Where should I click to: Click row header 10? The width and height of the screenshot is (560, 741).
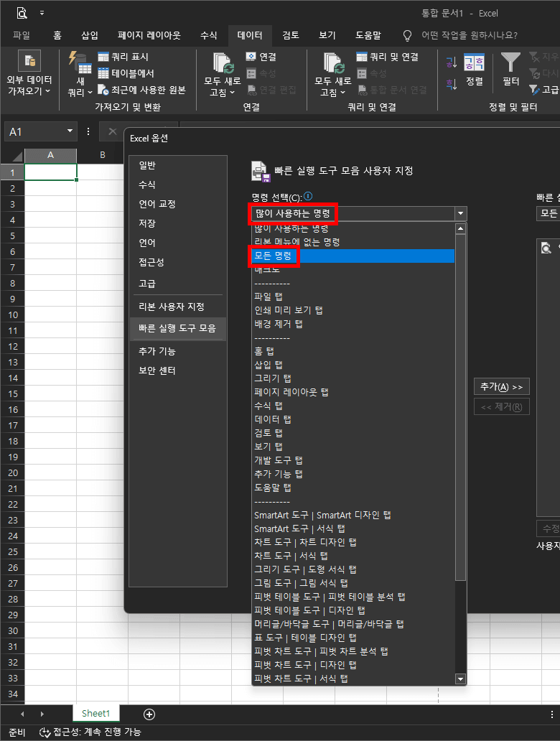13,314
